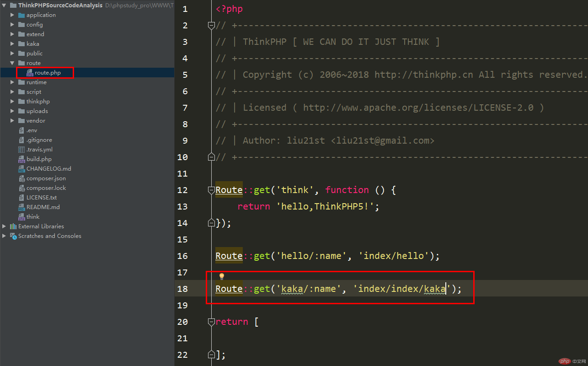
Task: Click the script folder icon
Action: (21, 92)
